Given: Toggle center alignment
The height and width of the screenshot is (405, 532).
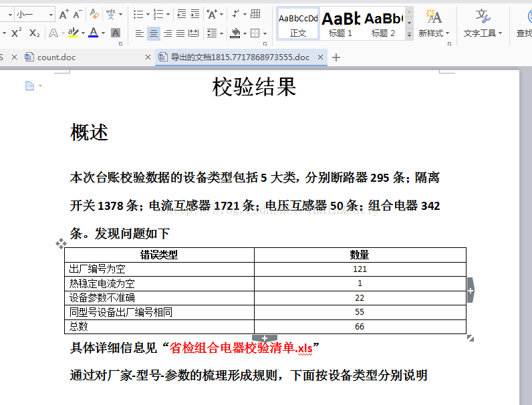Looking at the screenshot, I should 153,33.
